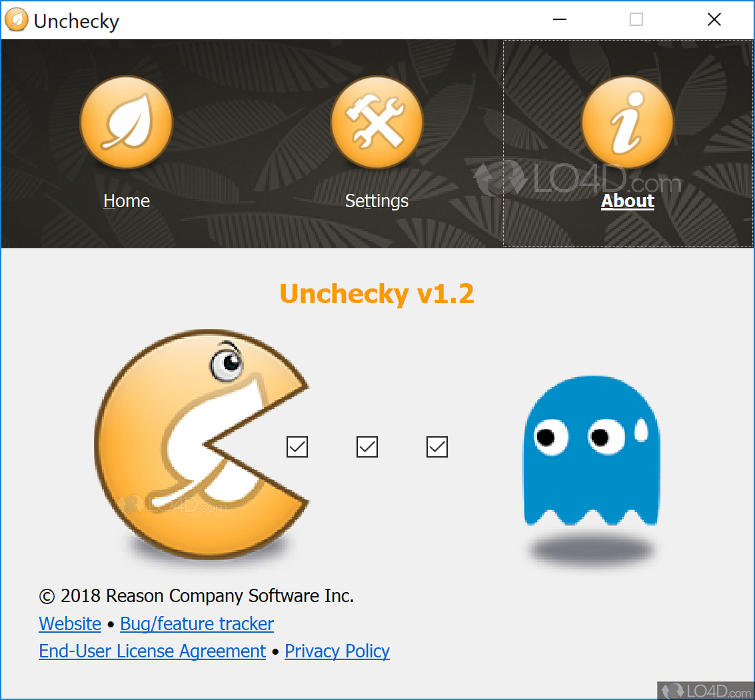The height and width of the screenshot is (700, 755).
Task: Open the Website link
Action: 70,623
